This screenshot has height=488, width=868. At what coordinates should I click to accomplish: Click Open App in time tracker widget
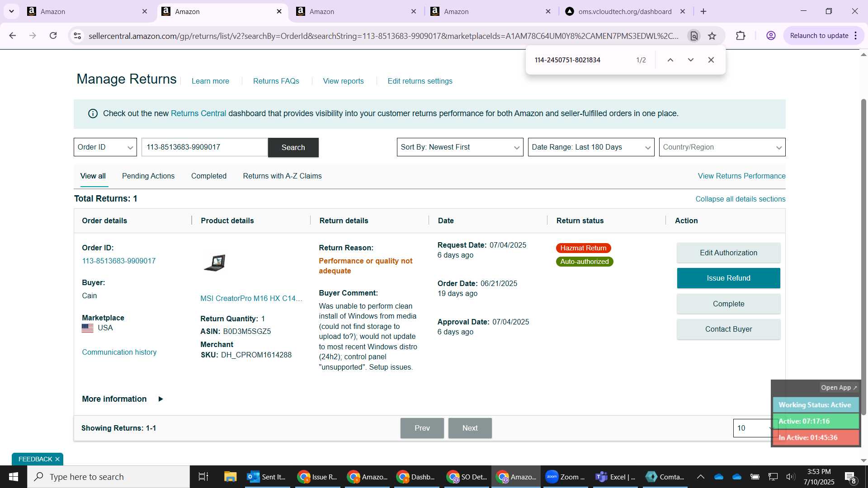(x=839, y=388)
